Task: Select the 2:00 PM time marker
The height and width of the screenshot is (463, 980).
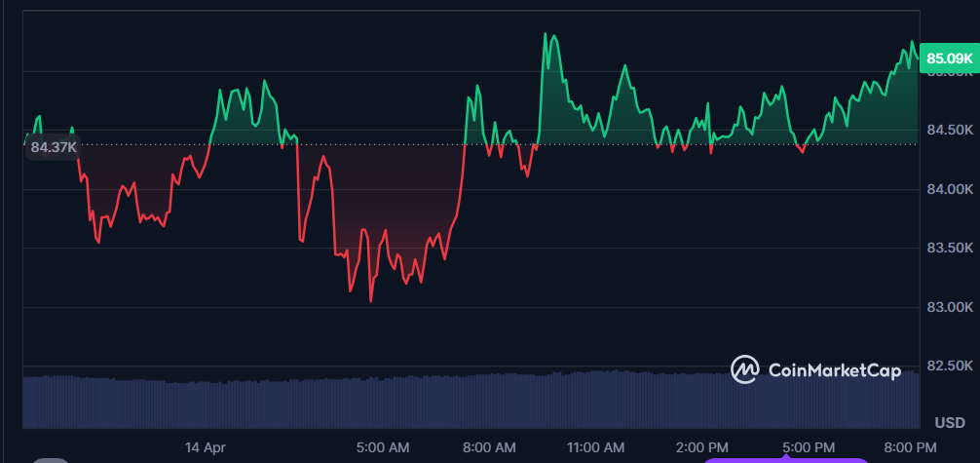Action: tap(701, 447)
